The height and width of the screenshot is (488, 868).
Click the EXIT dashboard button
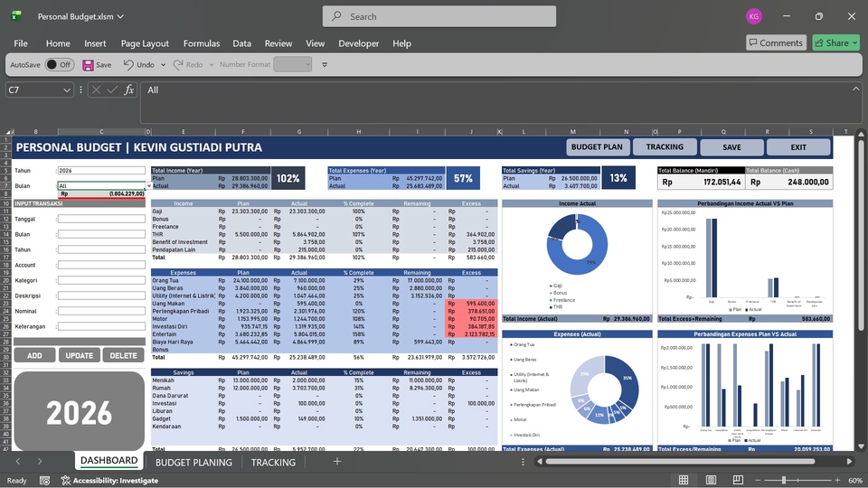(798, 147)
